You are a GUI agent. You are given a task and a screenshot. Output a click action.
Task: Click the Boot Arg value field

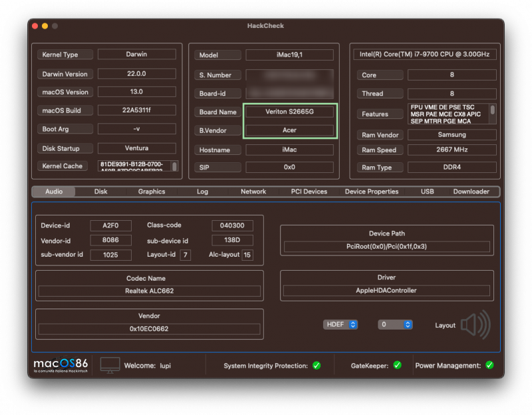pyautogui.click(x=137, y=129)
